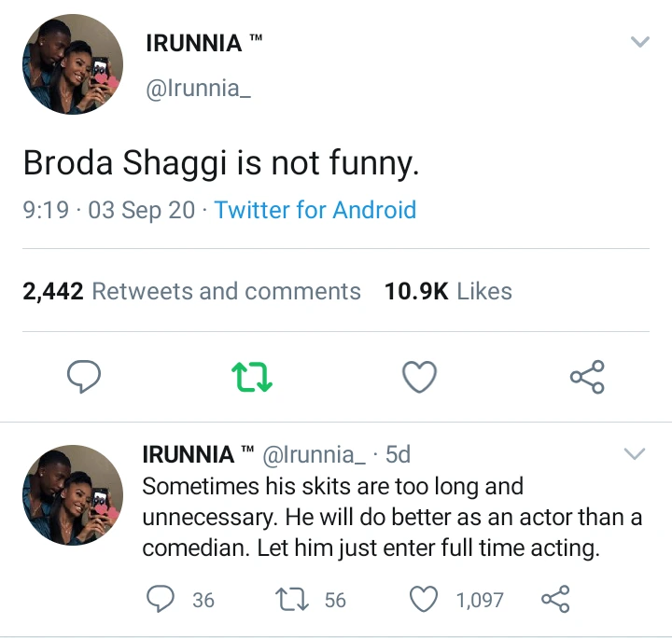This screenshot has width=672, height=638.
Task: Share the main tweet
Action: 587,377
